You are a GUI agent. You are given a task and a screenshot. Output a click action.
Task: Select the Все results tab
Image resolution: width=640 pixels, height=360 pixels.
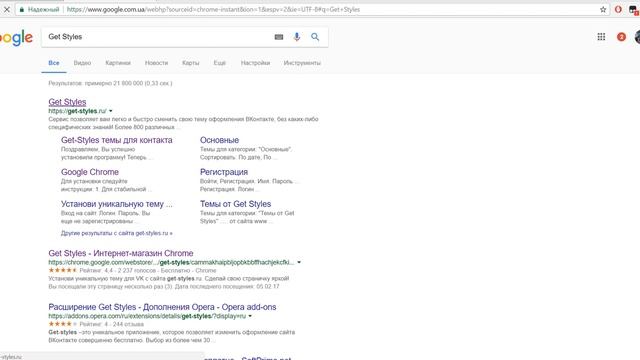coord(54,63)
